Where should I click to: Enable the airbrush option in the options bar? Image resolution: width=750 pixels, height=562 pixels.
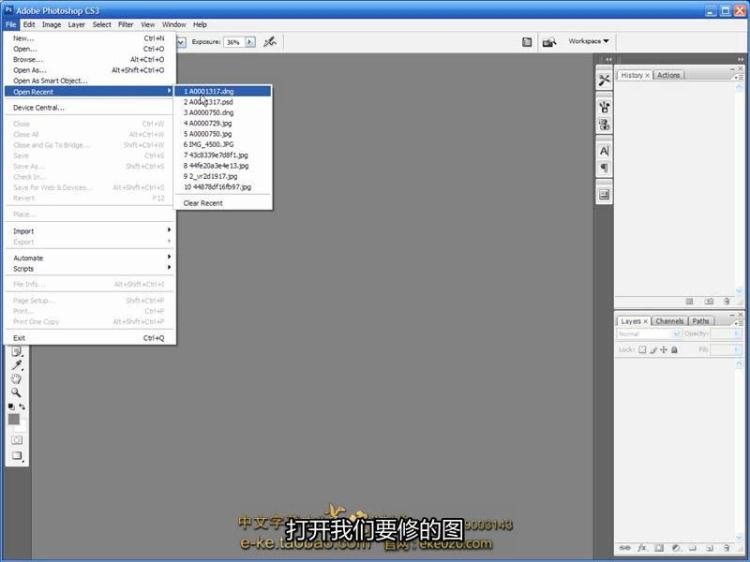point(270,42)
